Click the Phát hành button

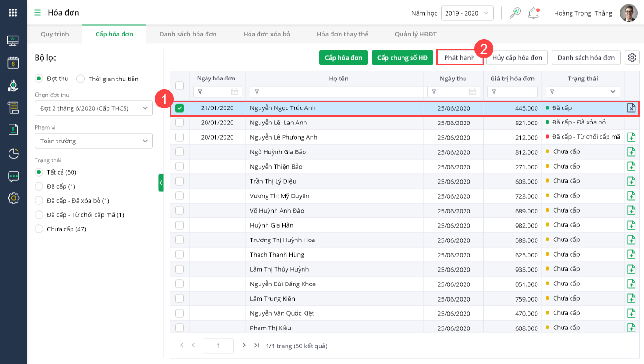[x=459, y=58]
